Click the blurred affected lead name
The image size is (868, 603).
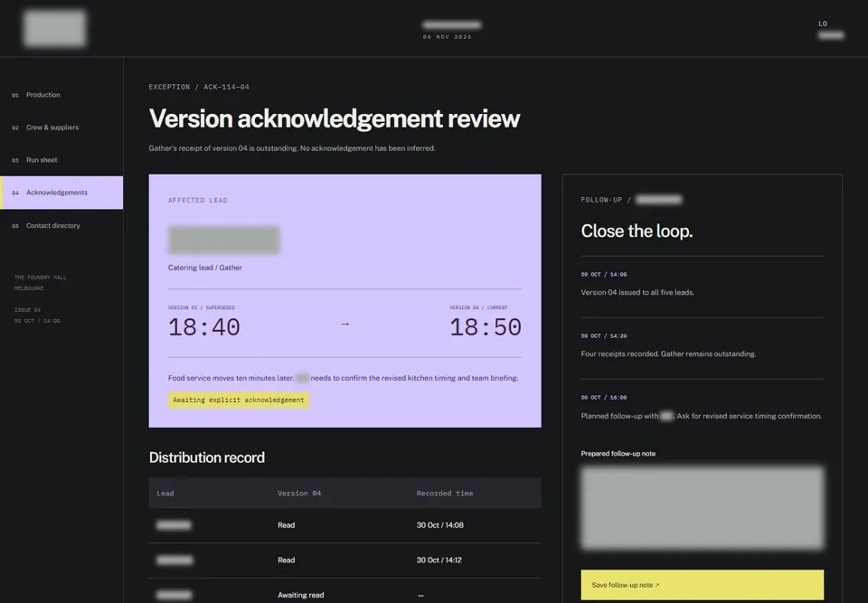coord(223,240)
